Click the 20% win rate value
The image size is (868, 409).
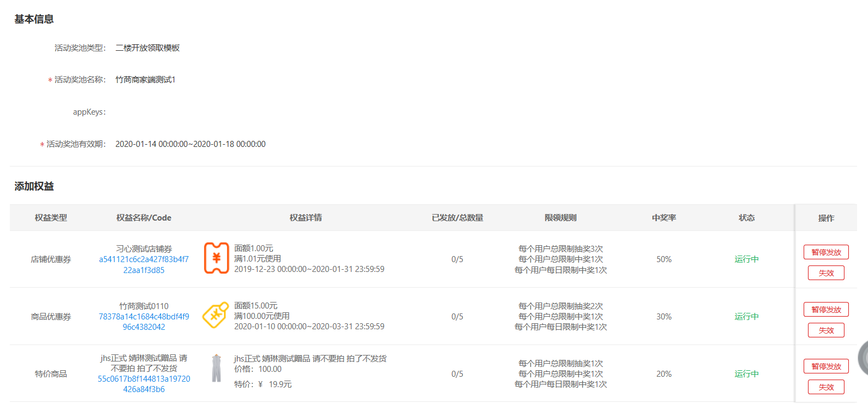664,374
